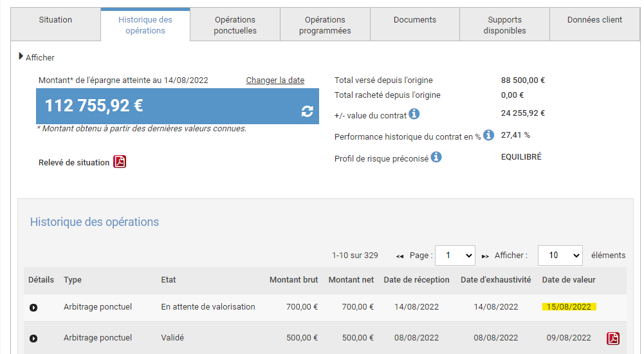Open the Données client tab
Viewport: 644px width, 354px height.
point(594,20)
